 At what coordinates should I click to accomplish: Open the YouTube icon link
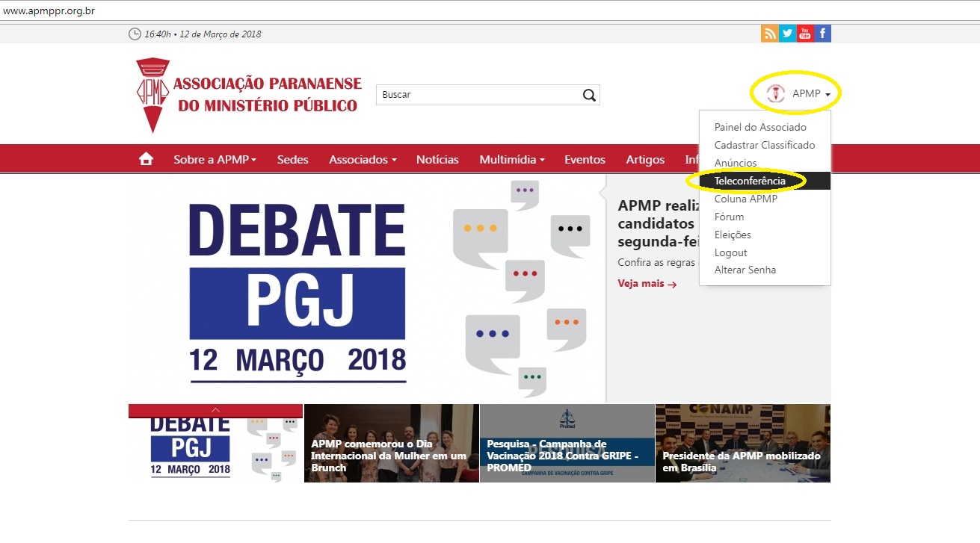click(805, 34)
